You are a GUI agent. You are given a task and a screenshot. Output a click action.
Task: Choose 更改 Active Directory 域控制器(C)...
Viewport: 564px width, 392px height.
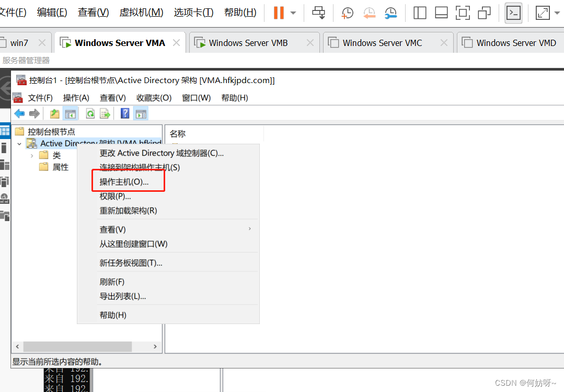[162, 153]
